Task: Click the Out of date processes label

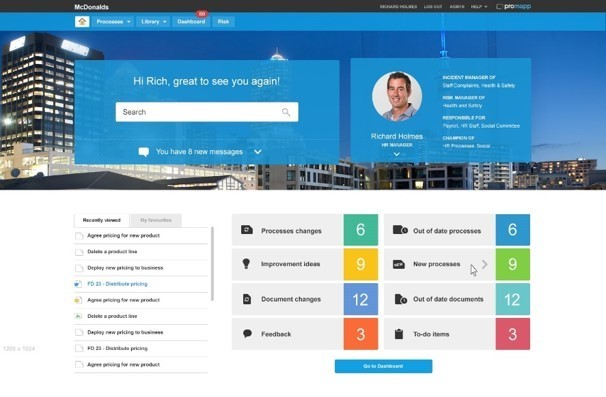Action: click(447, 231)
